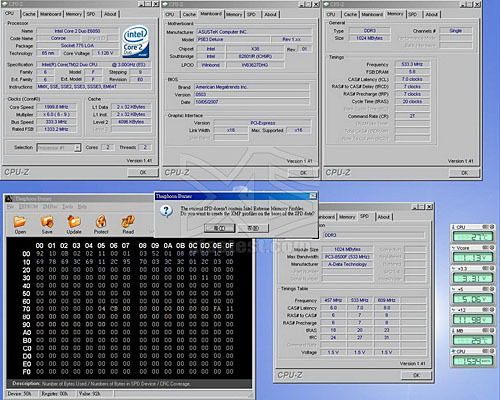This screenshot has height=400, width=500.
Task: Click the Manufacturer field ASUSTeK Computer INC.
Action: point(254,32)
